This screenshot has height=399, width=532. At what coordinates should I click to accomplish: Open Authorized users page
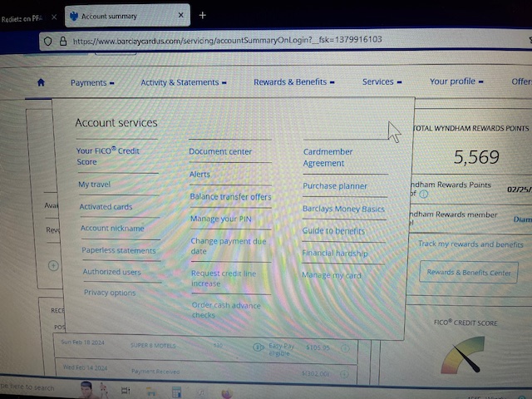point(112,272)
